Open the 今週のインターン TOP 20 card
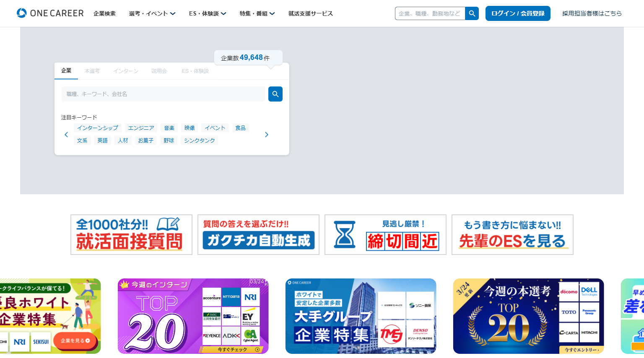This screenshot has width=644, height=358. click(x=193, y=316)
